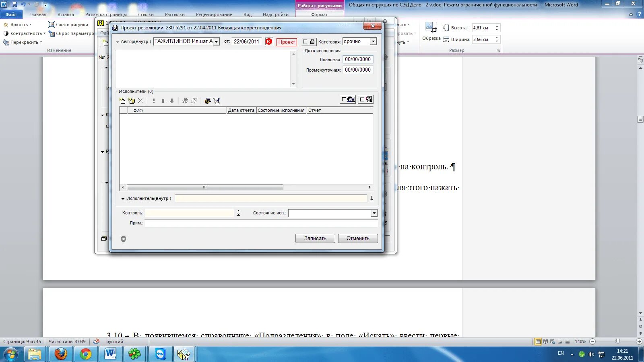Switch to the Вставка ribbon tab

click(66, 14)
